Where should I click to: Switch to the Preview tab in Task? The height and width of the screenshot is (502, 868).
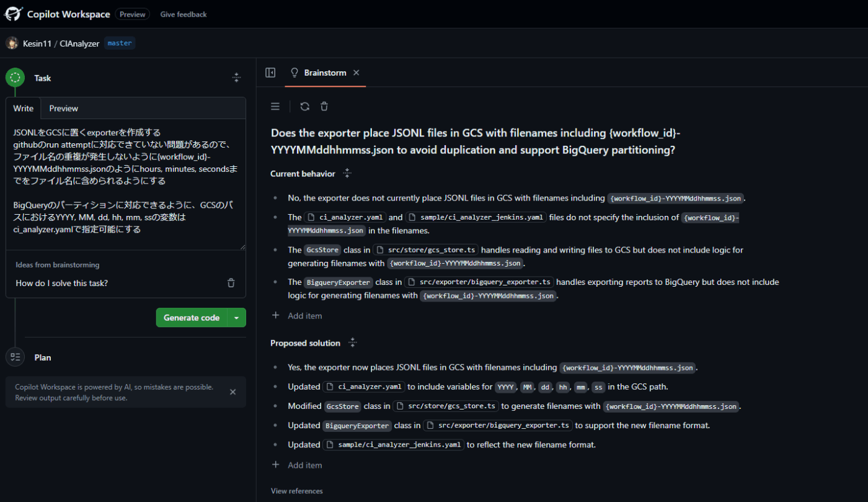(x=64, y=108)
